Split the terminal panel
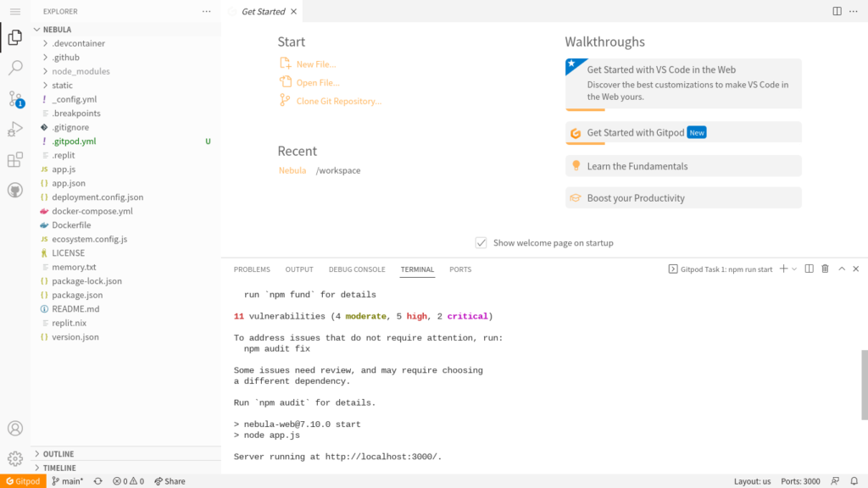 (809, 269)
